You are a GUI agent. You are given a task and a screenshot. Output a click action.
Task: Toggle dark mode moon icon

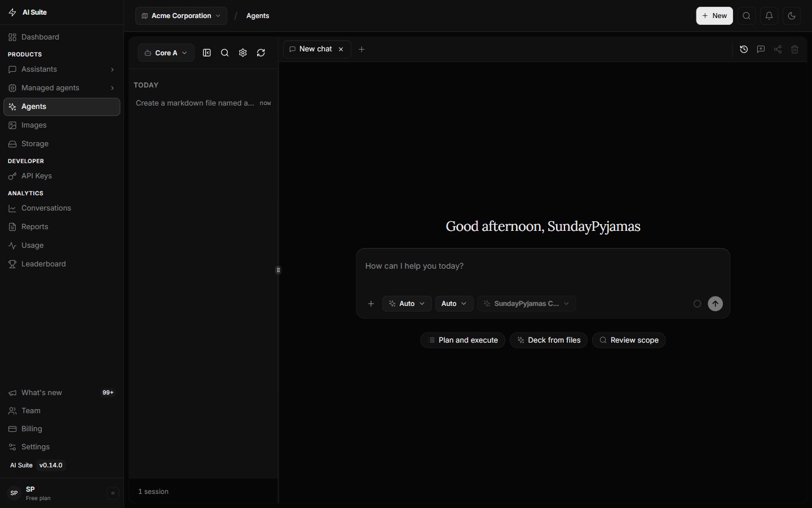click(792, 16)
